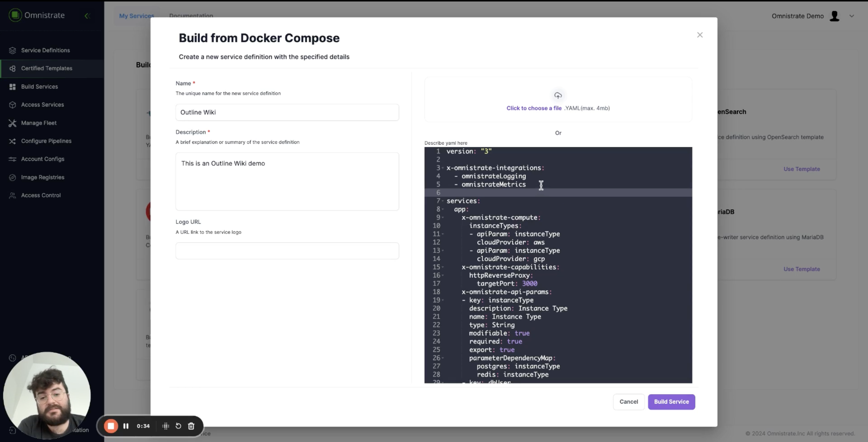Click the Access Services cube icon
Image resolution: width=868 pixels, height=442 pixels.
point(12,105)
